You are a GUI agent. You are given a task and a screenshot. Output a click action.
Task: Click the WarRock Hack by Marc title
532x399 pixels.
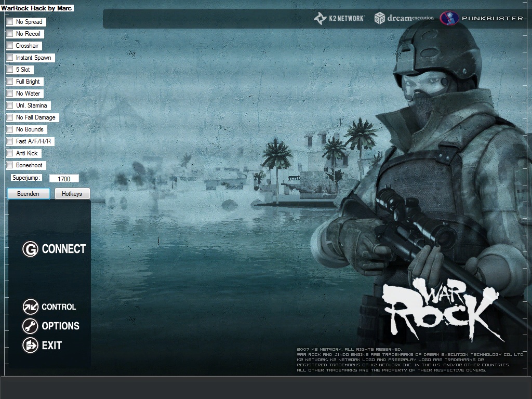point(37,8)
